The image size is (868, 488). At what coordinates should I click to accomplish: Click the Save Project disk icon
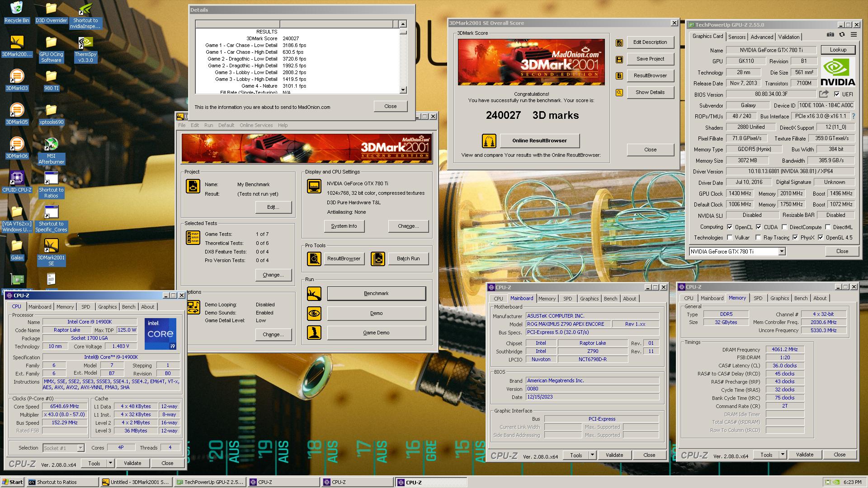click(619, 59)
